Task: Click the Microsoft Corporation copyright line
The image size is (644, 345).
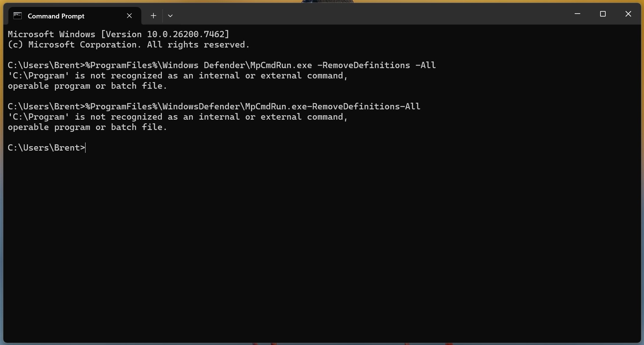Action: (128, 44)
